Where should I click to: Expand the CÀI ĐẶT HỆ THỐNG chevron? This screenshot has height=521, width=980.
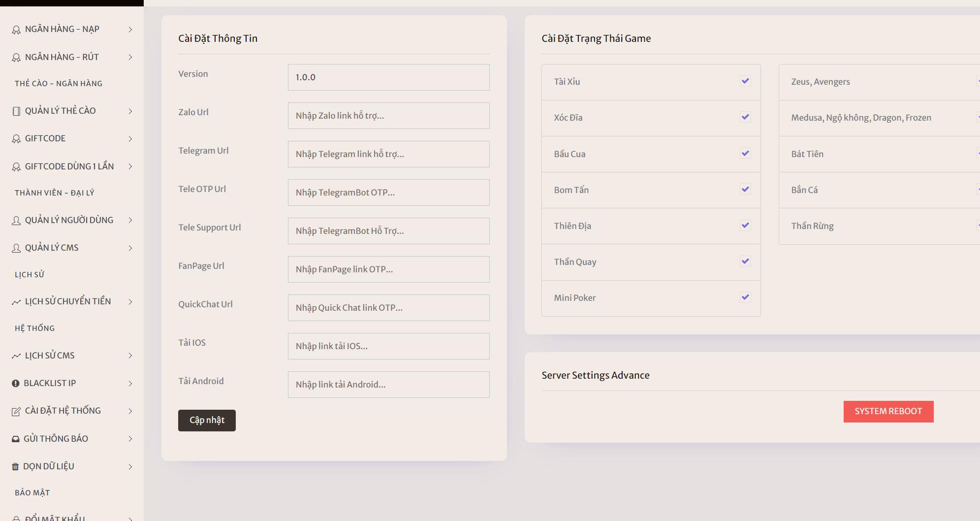coord(130,411)
